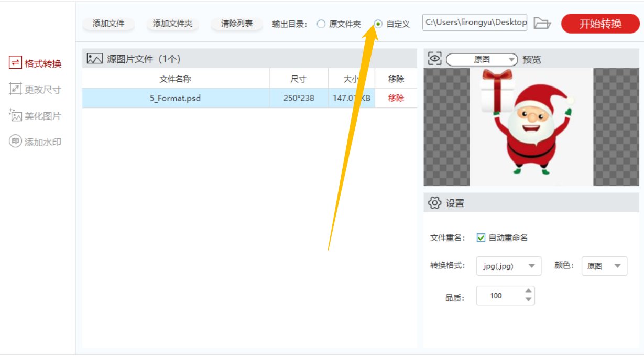Click the output path input field
Screen dimensions: 644x357
pyautogui.click(x=474, y=23)
